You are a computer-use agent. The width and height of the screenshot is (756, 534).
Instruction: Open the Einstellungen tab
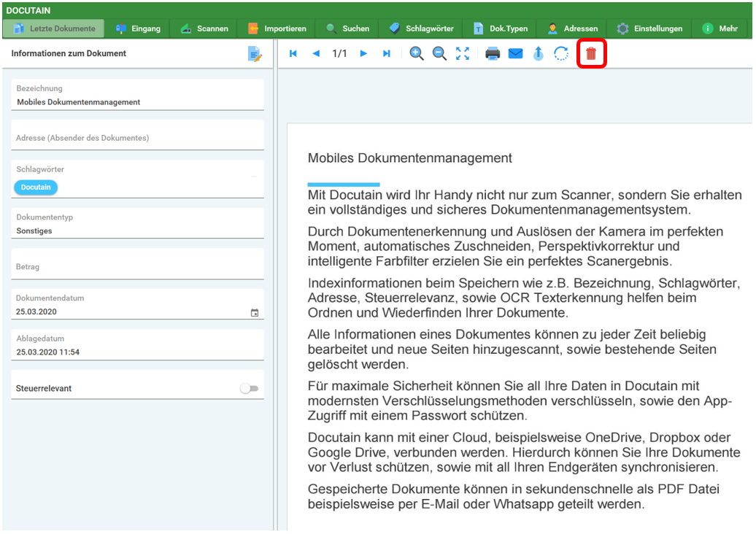point(650,28)
